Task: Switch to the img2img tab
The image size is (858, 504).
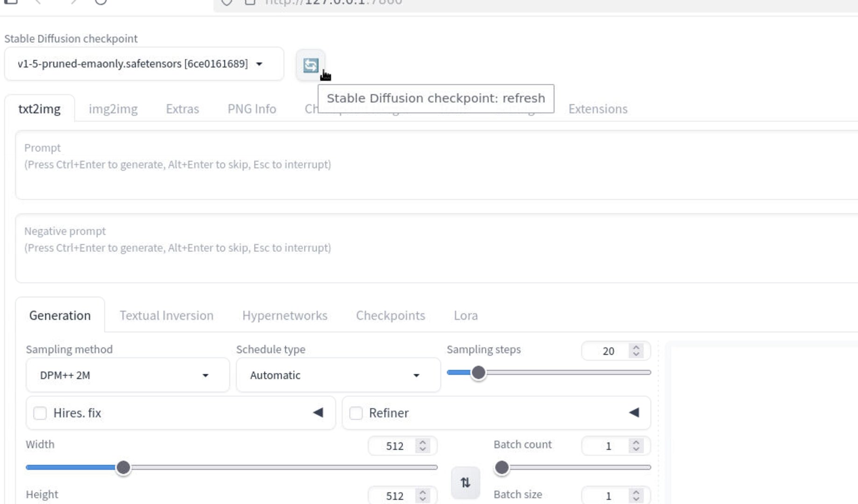Action: [113, 109]
